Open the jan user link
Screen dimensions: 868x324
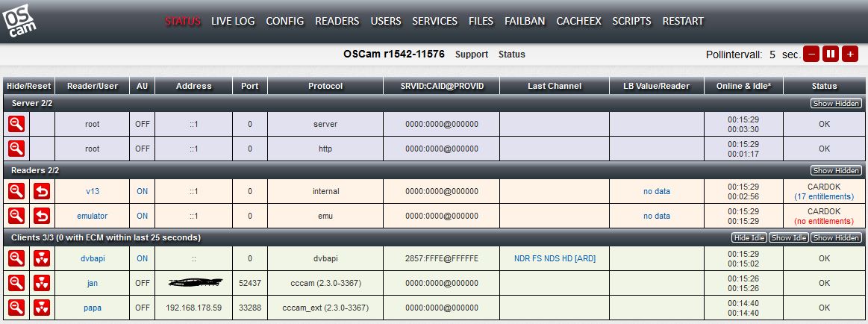[x=93, y=282]
